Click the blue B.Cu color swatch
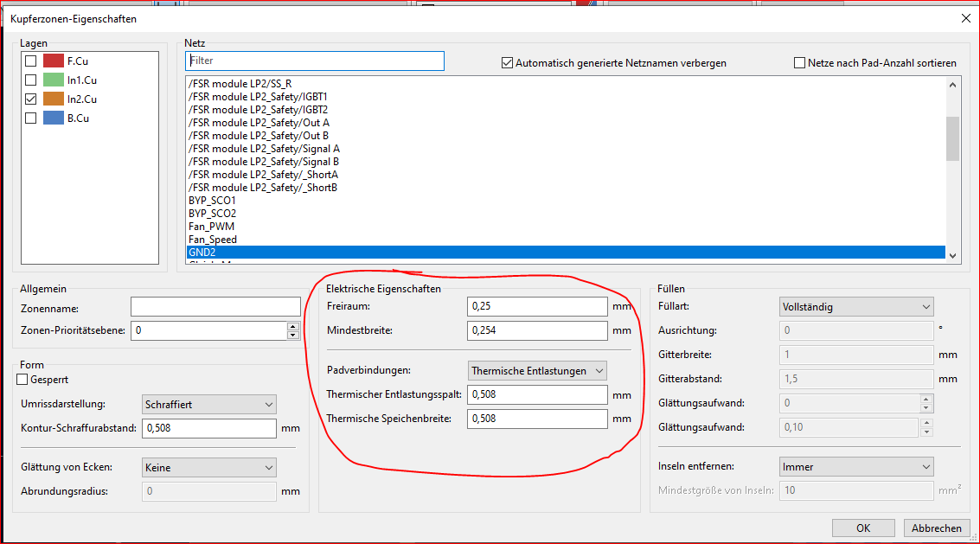The width and height of the screenshot is (980, 544). coord(54,118)
